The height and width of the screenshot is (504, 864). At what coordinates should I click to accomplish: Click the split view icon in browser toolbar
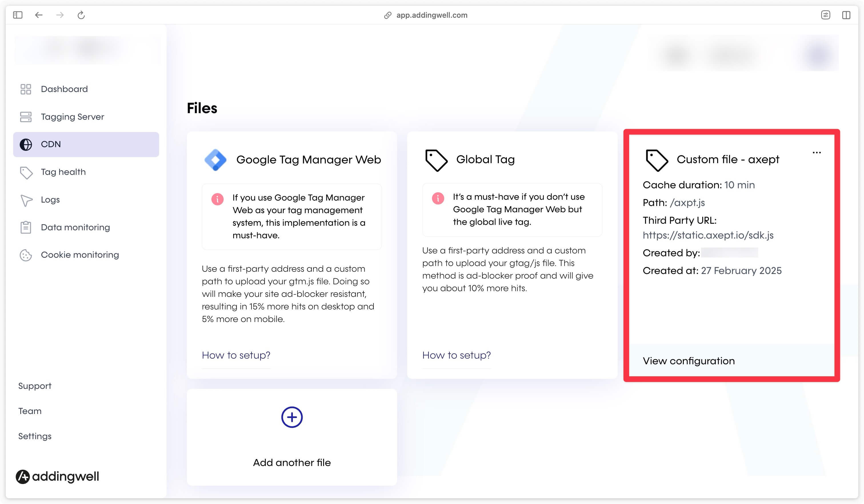click(x=846, y=15)
